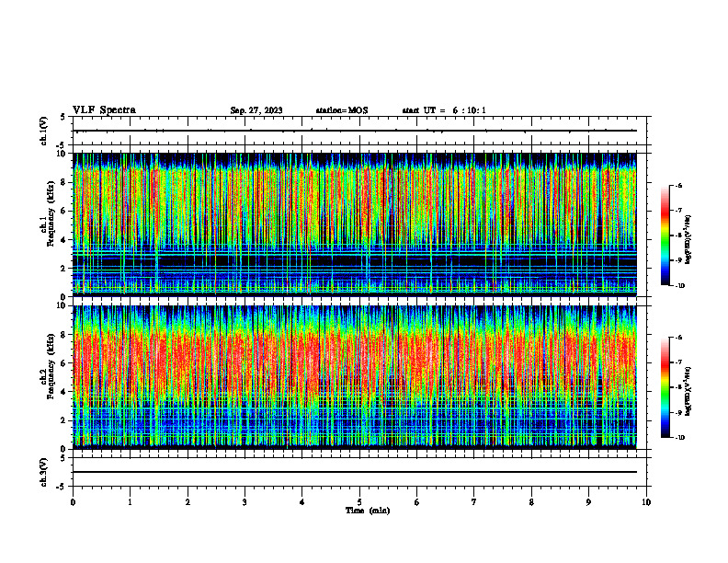The image size is (728, 563).
Task: Click the "ch.1(V)" axis label
Action: pos(44,131)
